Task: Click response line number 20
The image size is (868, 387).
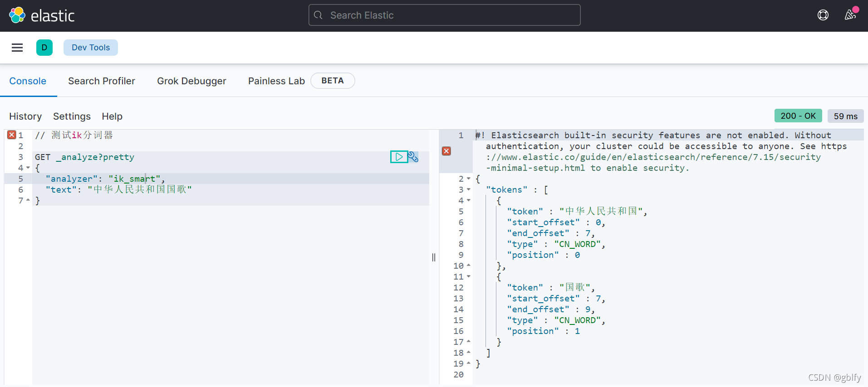Action: click(458, 374)
